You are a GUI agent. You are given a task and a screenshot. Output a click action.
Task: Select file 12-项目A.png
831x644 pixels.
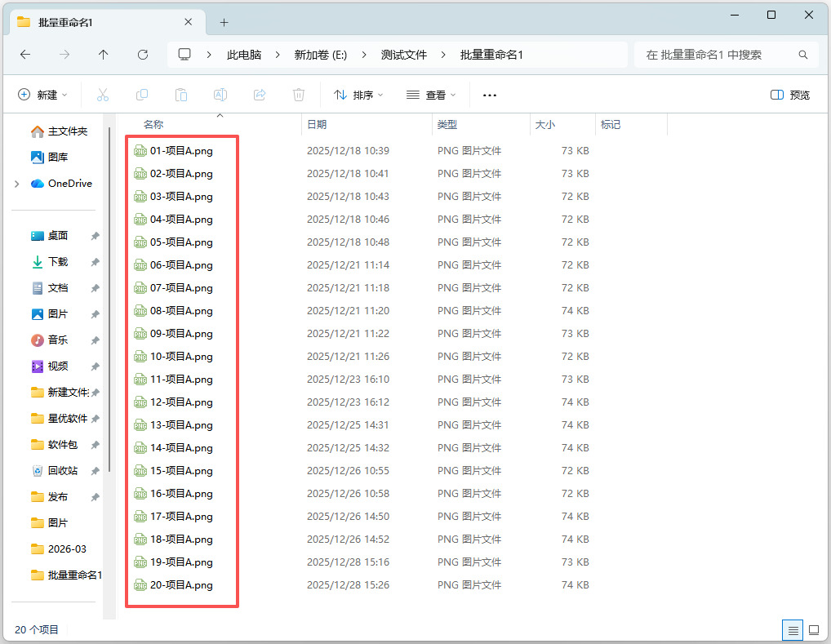tap(181, 402)
